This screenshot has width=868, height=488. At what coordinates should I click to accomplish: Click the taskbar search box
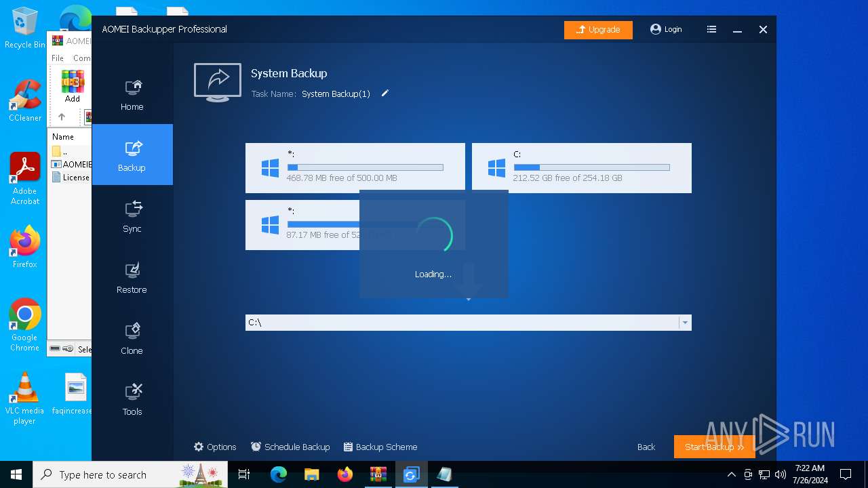click(131, 474)
